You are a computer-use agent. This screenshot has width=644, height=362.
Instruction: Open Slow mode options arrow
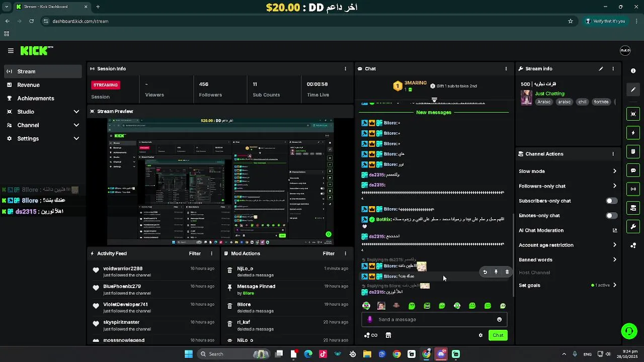614,171
